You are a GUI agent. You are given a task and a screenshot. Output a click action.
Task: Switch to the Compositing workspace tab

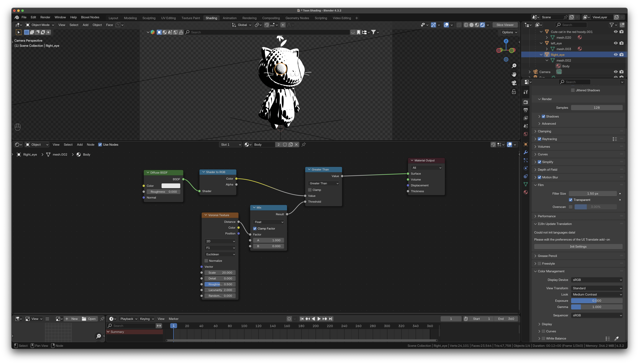click(x=271, y=18)
